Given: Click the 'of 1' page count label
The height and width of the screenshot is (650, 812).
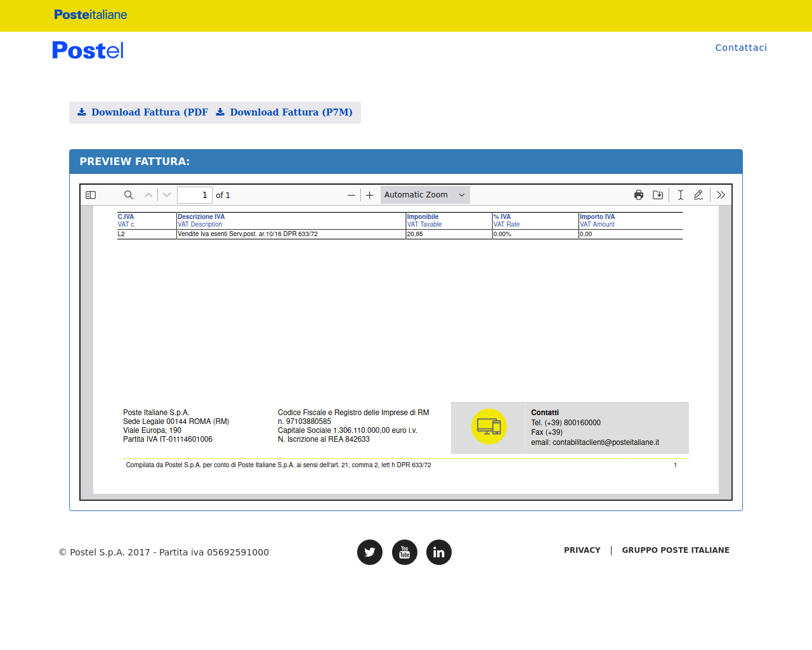Looking at the screenshot, I should click(x=223, y=196).
